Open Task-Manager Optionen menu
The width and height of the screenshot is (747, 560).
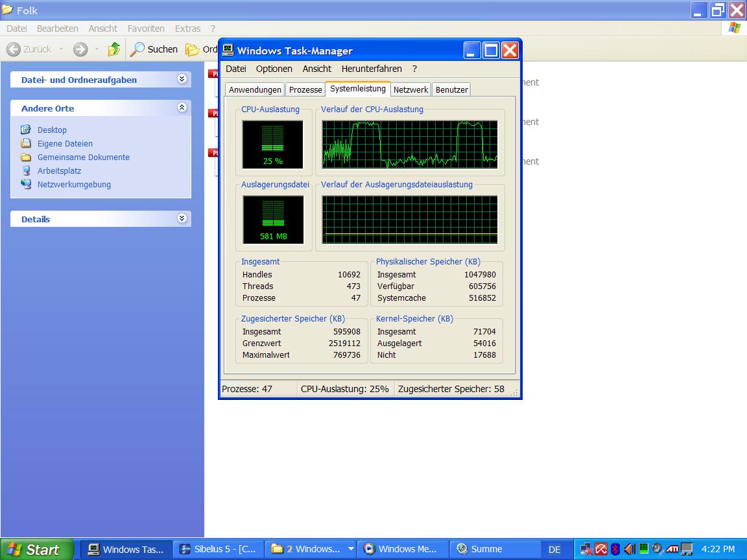tap(274, 69)
